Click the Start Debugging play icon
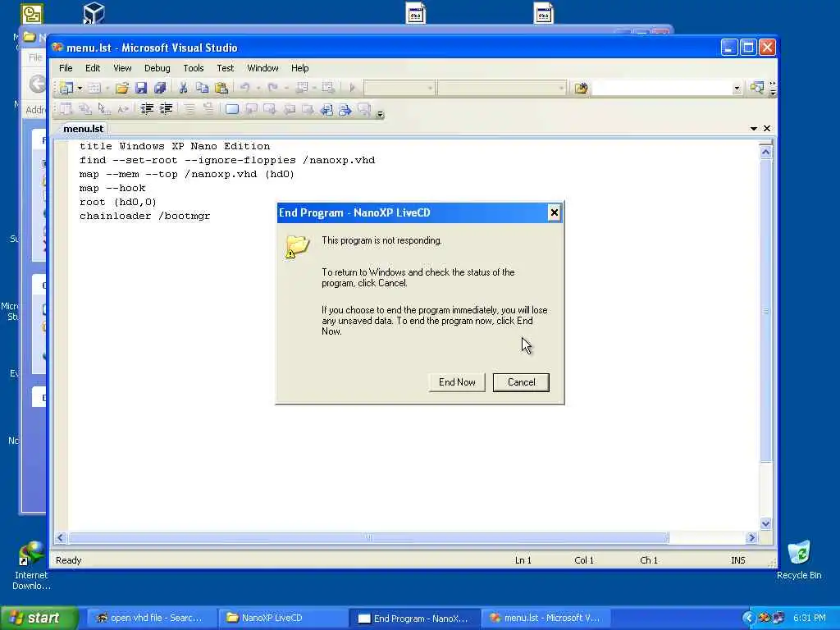 pyautogui.click(x=352, y=87)
